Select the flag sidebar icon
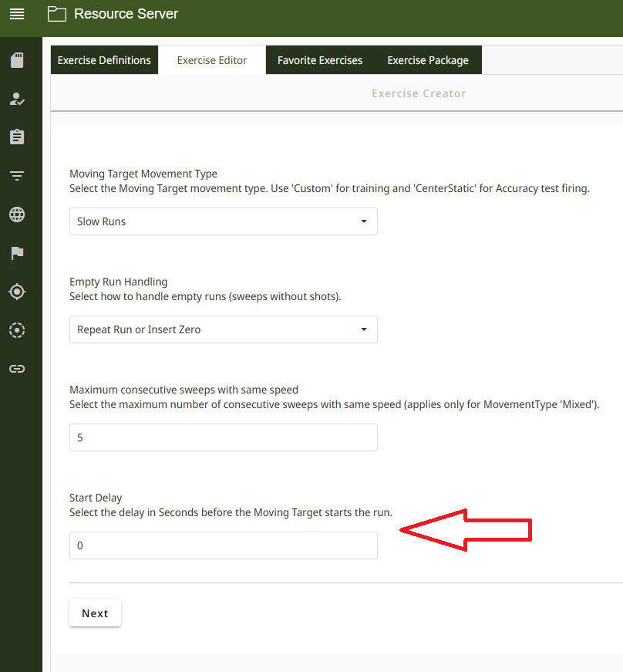This screenshot has height=672, width=623. pyautogui.click(x=17, y=253)
